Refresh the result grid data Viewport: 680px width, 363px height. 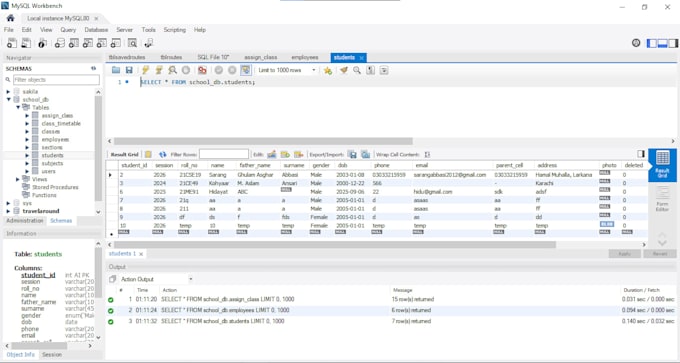(x=163, y=154)
